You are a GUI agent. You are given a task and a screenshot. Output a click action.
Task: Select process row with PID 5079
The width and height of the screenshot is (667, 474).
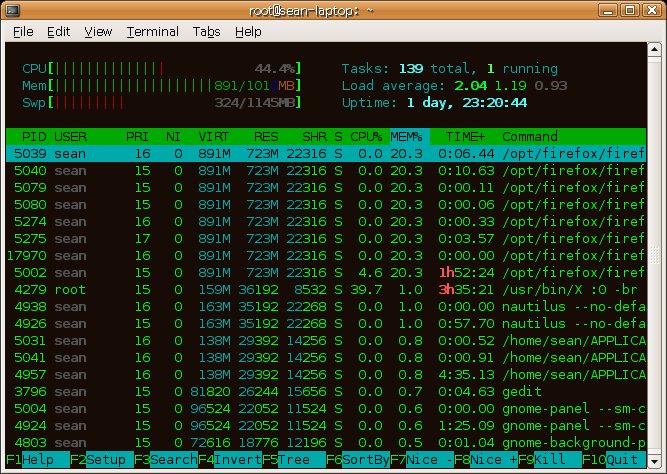[326, 188]
